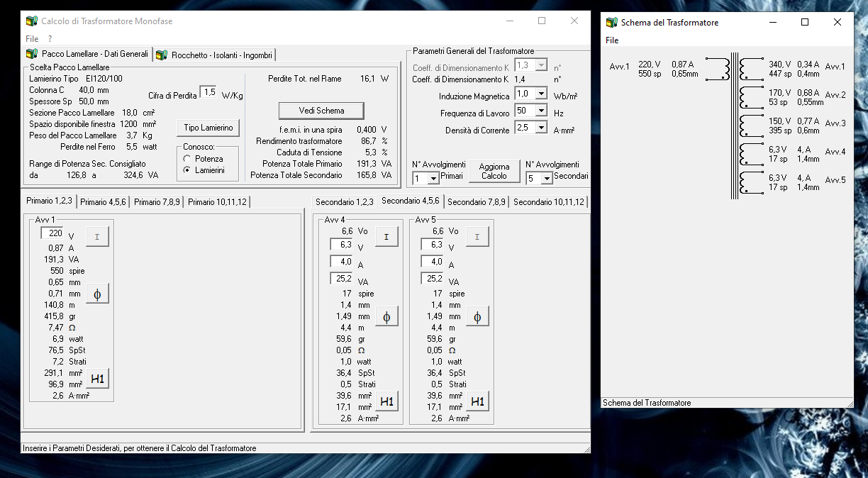Screen dimensions: 868x478
Task: Click the phi button in Avv 5 panel
Action: point(477,316)
